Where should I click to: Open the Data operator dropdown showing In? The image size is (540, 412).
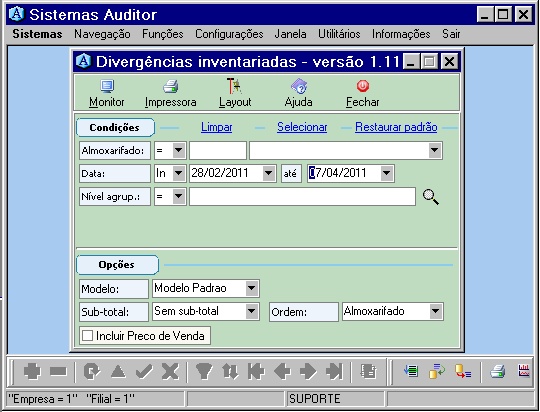[x=179, y=173]
